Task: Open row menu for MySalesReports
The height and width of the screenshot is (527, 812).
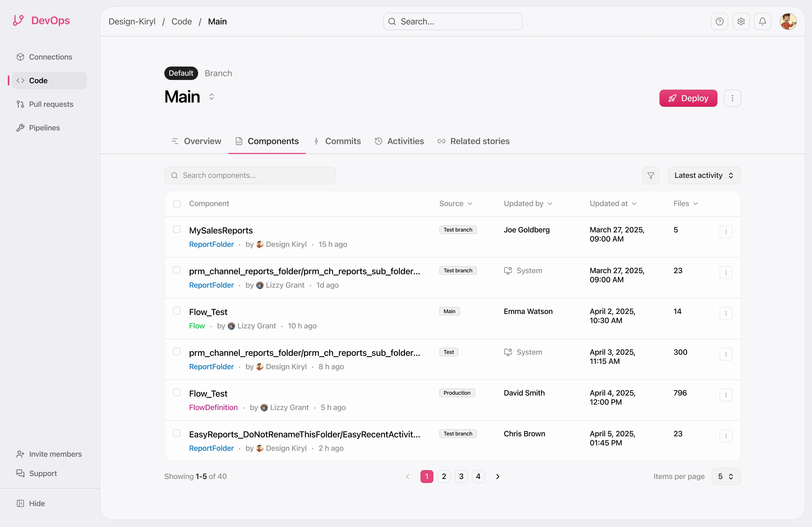Action: 726,232
